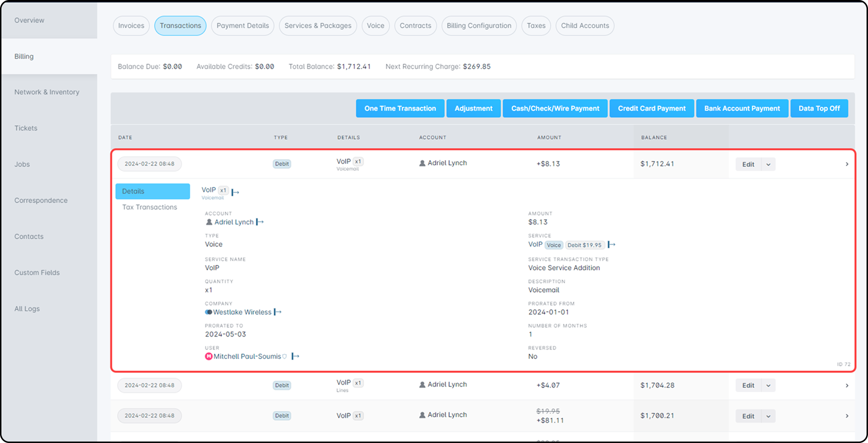
Task: Edit the $1,712.41 balance transaction
Action: pyautogui.click(x=748, y=164)
